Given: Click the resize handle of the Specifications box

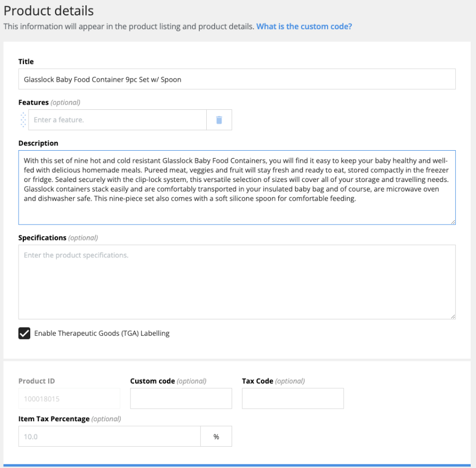Looking at the screenshot, I should 453,316.
